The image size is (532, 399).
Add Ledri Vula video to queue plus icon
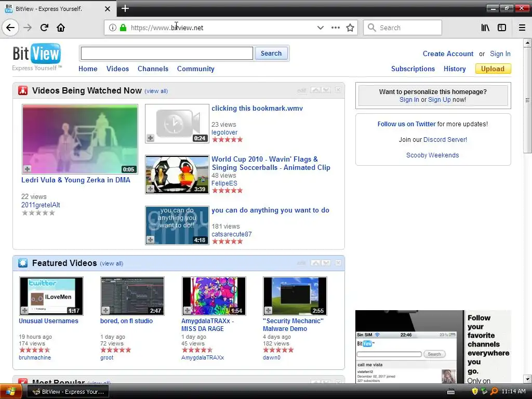[28, 169]
